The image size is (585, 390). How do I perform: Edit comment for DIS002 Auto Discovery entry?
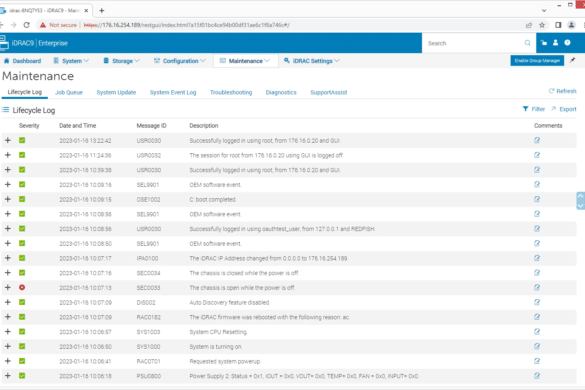pos(537,302)
